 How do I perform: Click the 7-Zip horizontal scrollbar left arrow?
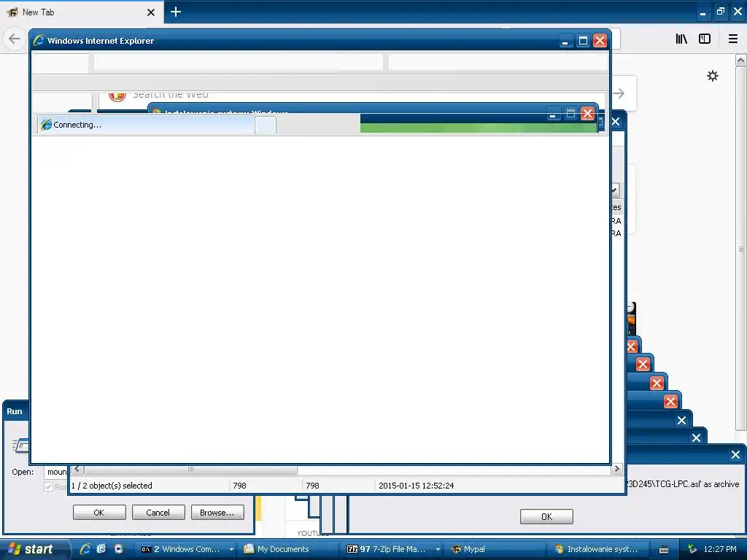[x=77, y=469]
